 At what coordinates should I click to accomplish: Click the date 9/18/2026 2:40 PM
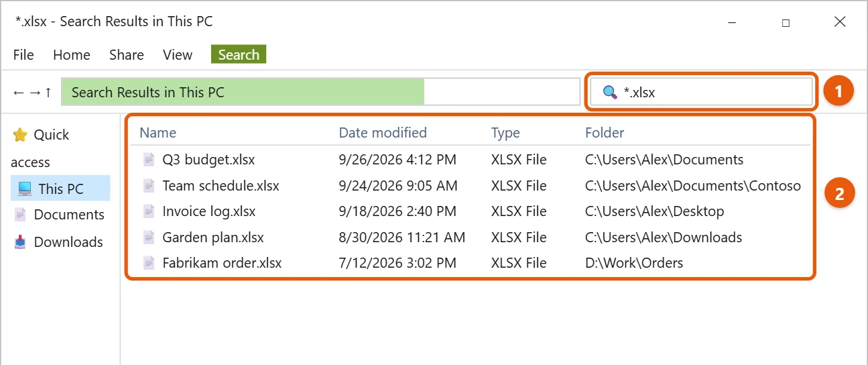click(x=397, y=211)
